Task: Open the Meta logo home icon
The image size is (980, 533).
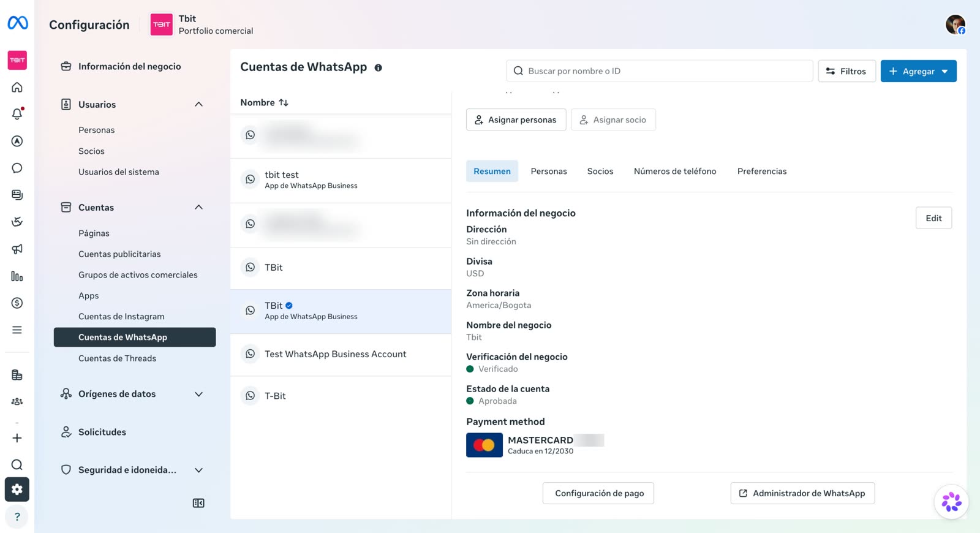Action: pyautogui.click(x=18, y=23)
